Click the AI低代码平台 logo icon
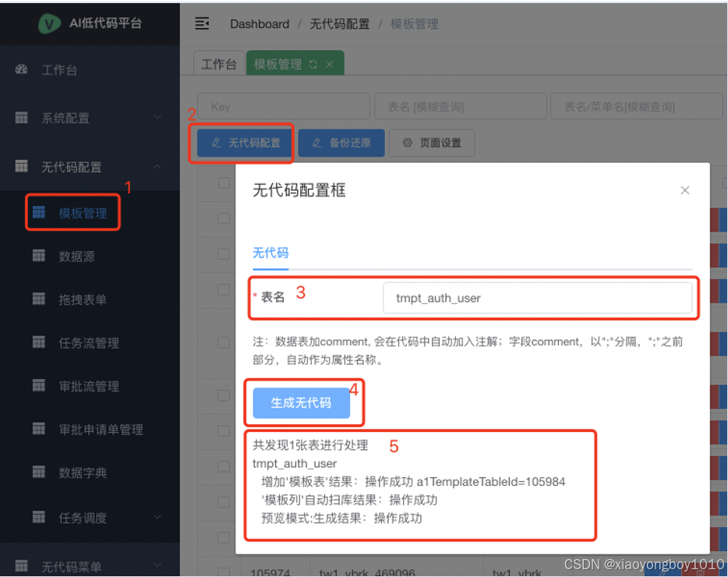728x577 pixels. (49, 23)
